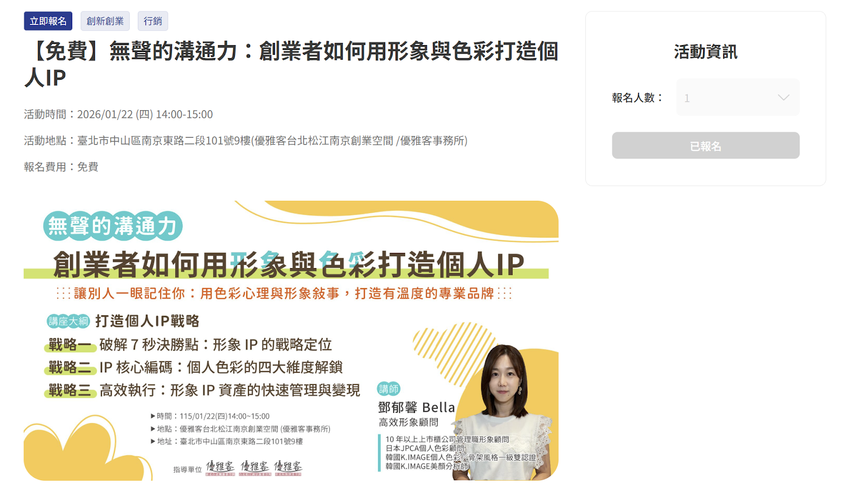Select the 創新創業 category tag
868x503 pixels.
pyautogui.click(x=105, y=21)
